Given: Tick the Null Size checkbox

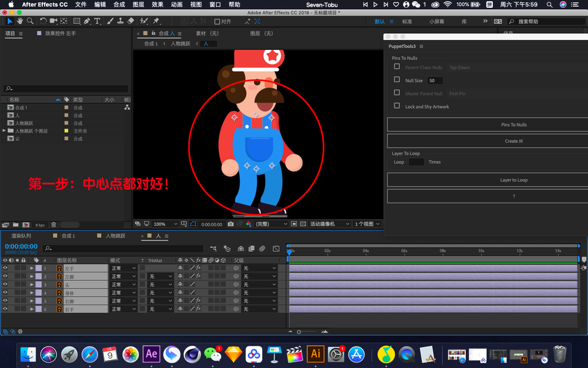Looking at the screenshot, I should coord(397,80).
